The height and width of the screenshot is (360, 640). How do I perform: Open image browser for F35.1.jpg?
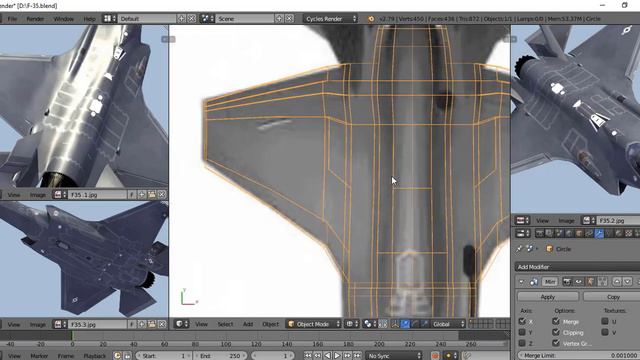[59, 195]
